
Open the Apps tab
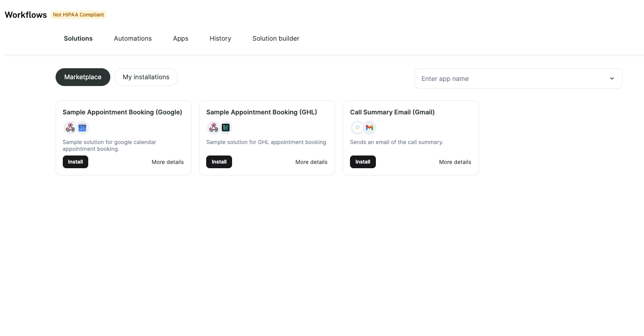(x=181, y=39)
